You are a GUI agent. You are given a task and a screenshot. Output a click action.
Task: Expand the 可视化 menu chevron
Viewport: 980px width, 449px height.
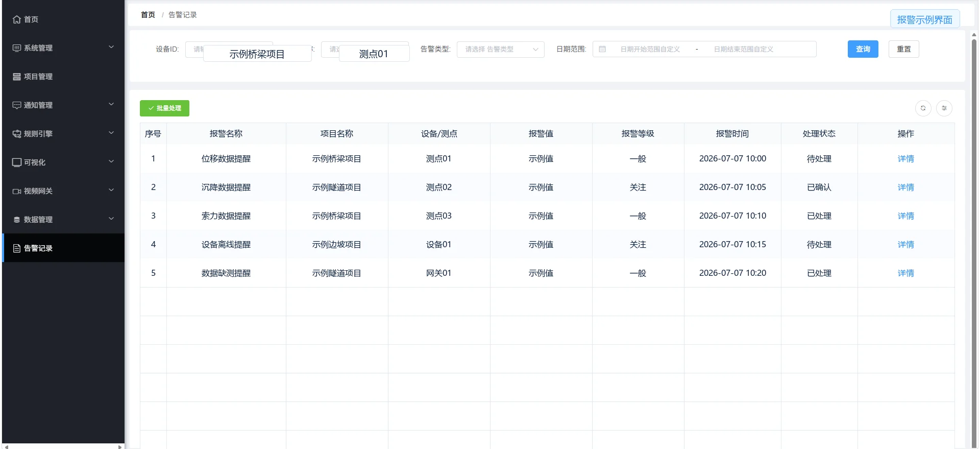pos(111,161)
